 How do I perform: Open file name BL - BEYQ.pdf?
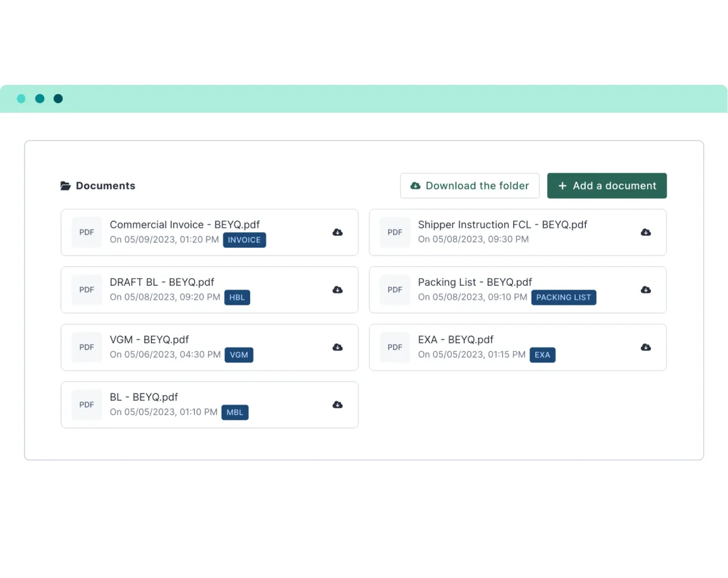[144, 397]
